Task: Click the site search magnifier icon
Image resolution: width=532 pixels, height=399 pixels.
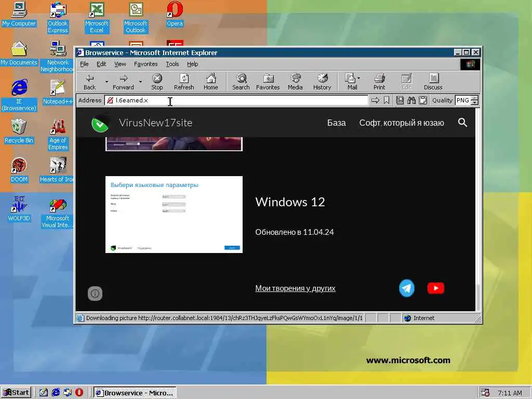Action: click(x=462, y=123)
